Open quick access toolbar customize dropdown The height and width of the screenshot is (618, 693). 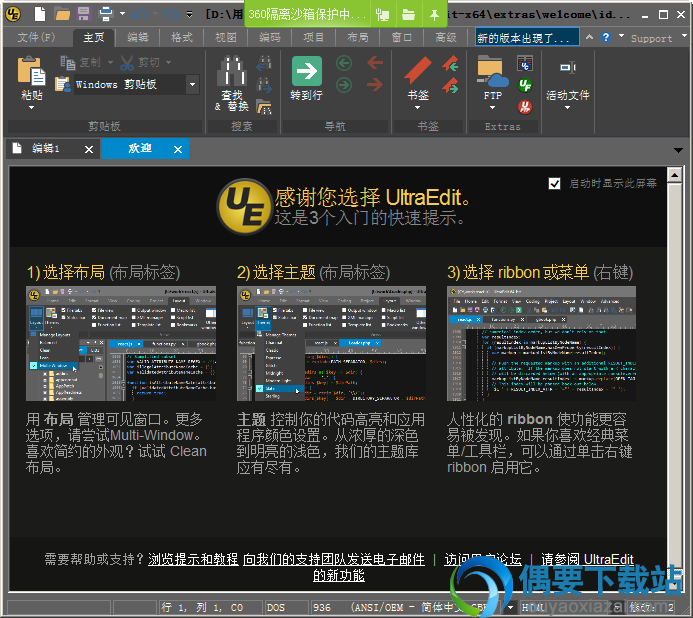(x=189, y=15)
